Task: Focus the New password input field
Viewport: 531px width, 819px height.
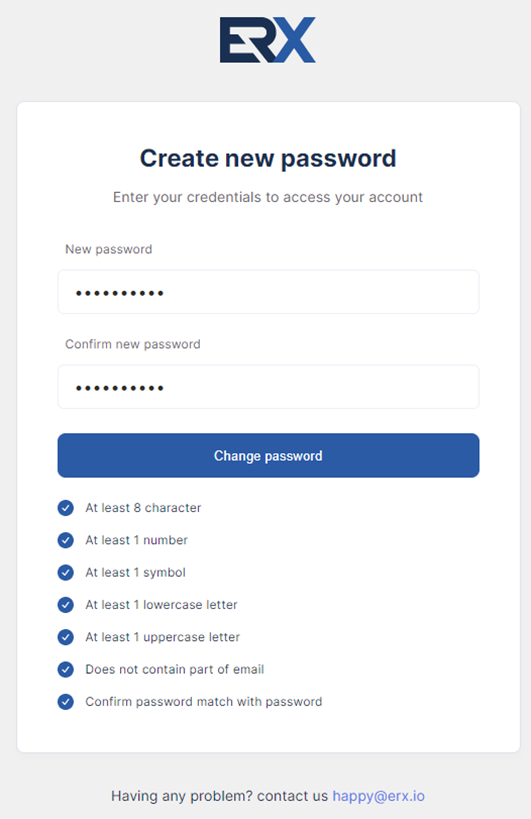Action: click(x=268, y=292)
